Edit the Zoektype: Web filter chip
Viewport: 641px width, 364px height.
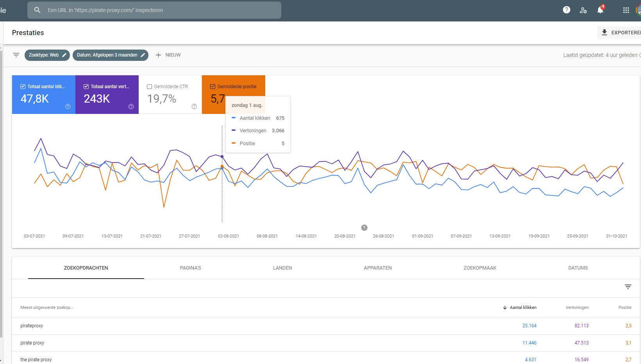tap(47, 55)
